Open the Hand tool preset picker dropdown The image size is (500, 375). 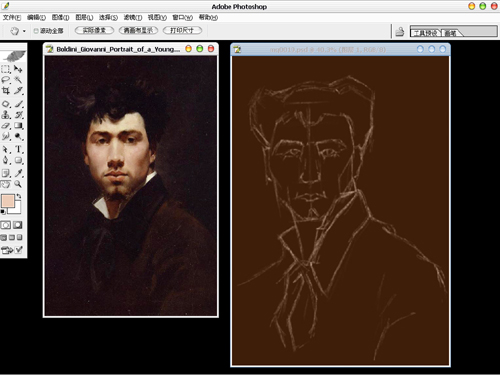pos(24,31)
